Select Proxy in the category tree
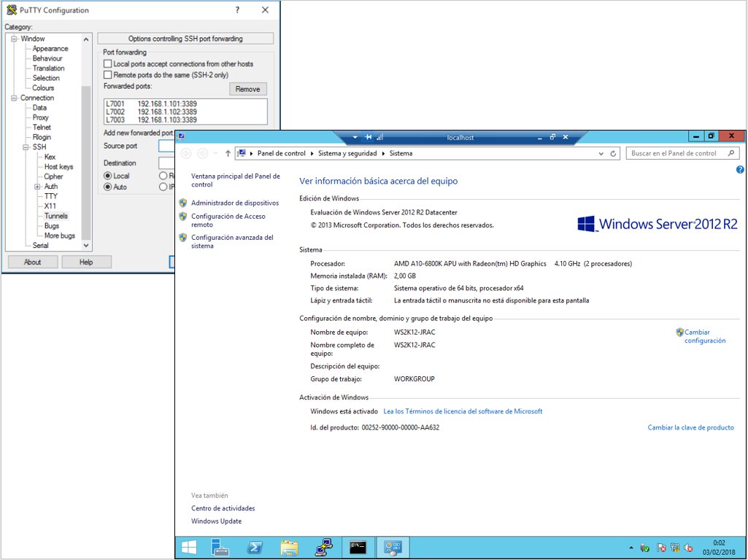This screenshot has width=748, height=560. pyautogui.click(x=41, y=117)
